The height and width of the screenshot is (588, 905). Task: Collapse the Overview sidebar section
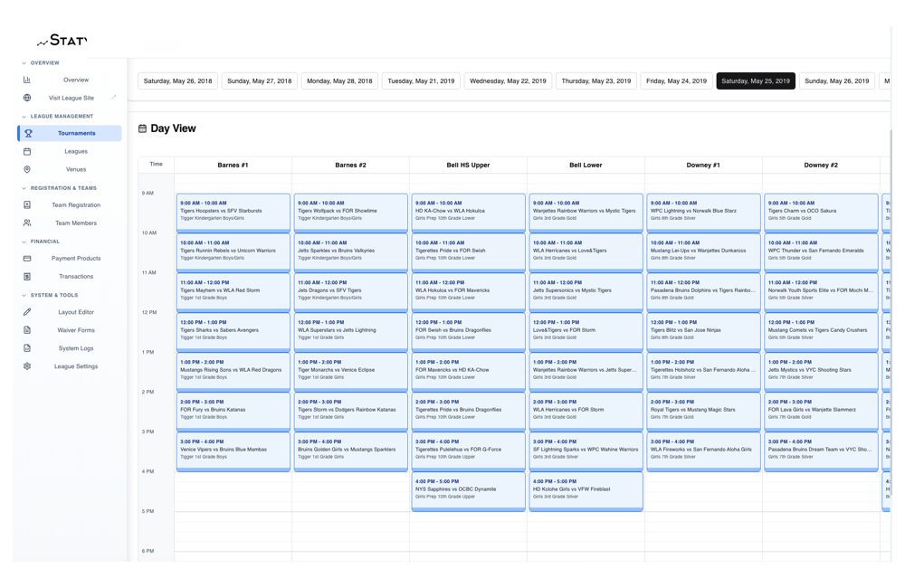point(24,63)
